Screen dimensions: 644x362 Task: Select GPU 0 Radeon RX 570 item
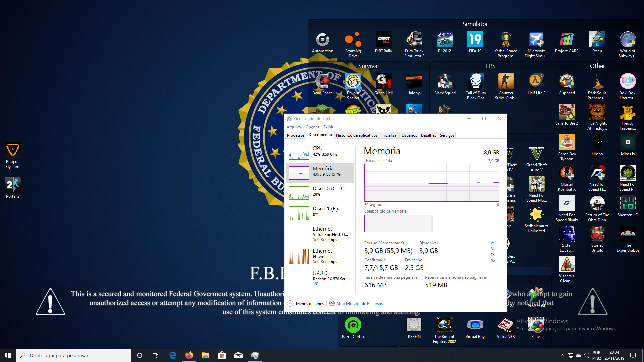(320, 279)
